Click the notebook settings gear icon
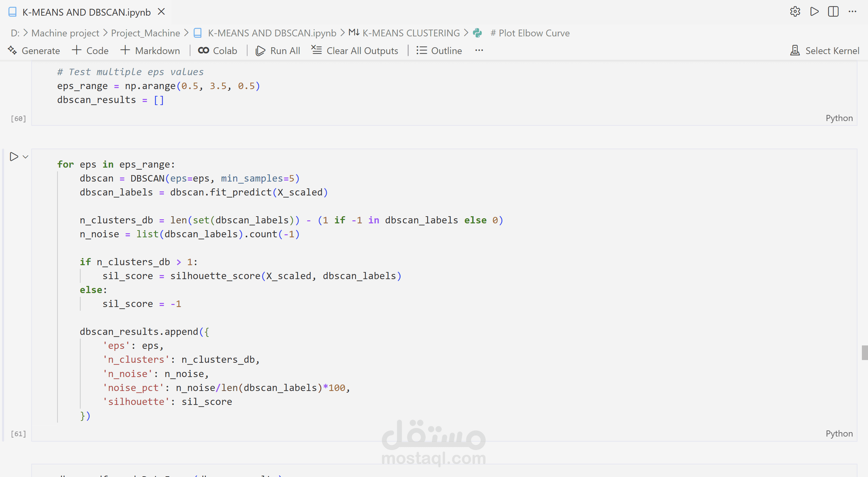The image size is (868, 477). tap(795, 12)
